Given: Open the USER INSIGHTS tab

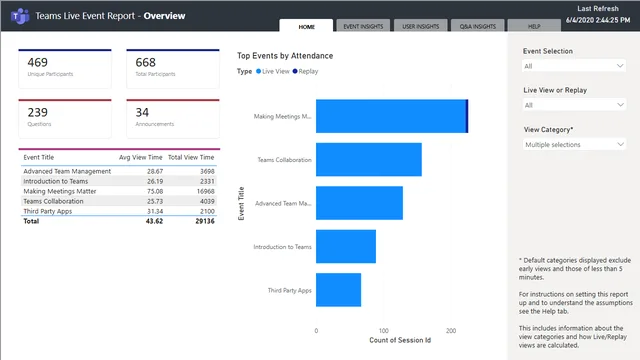Looking at the screenshot, I should [x=420, y=26].
